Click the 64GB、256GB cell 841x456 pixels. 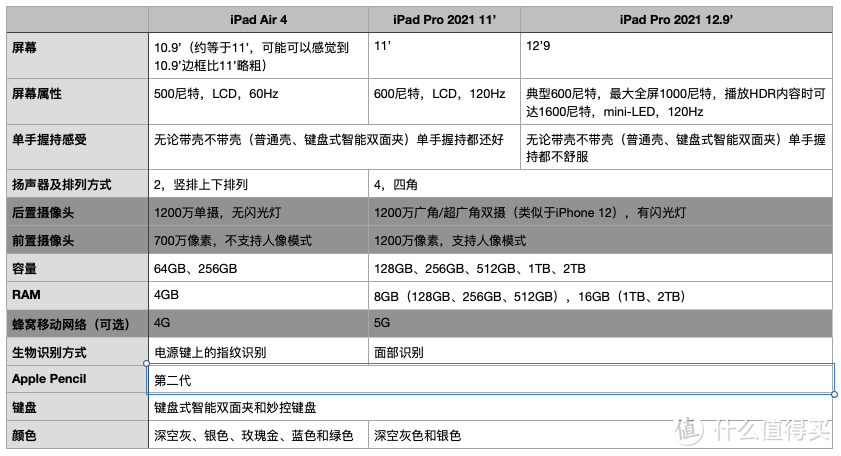pyautogui.click(x=259, y=268)
